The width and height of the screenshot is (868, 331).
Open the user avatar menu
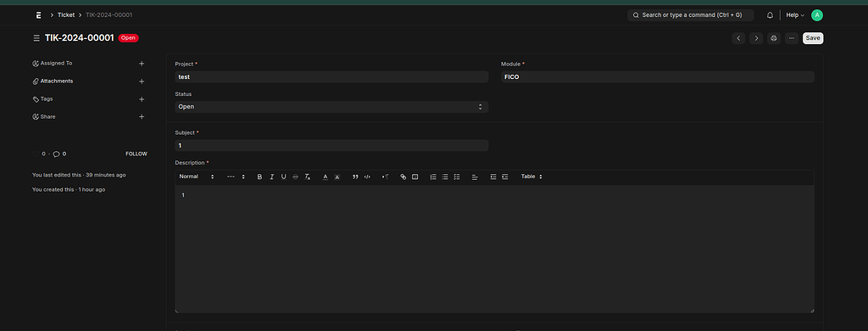[x=816, y=15]
